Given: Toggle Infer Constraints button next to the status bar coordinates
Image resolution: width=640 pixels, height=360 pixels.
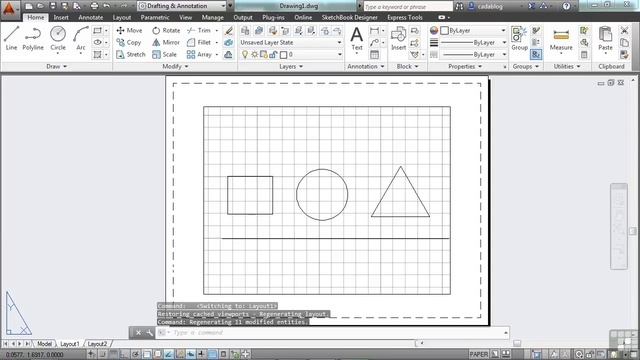Looking at the screenshot, I should (x=91, y=354).
